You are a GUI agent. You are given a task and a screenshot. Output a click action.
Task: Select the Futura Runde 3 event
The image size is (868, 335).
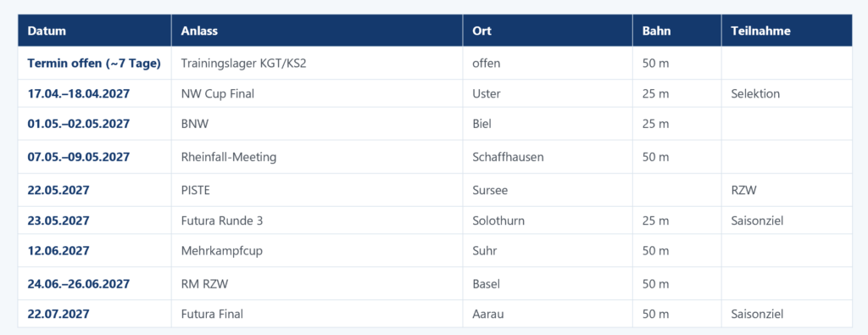point(222,221)
